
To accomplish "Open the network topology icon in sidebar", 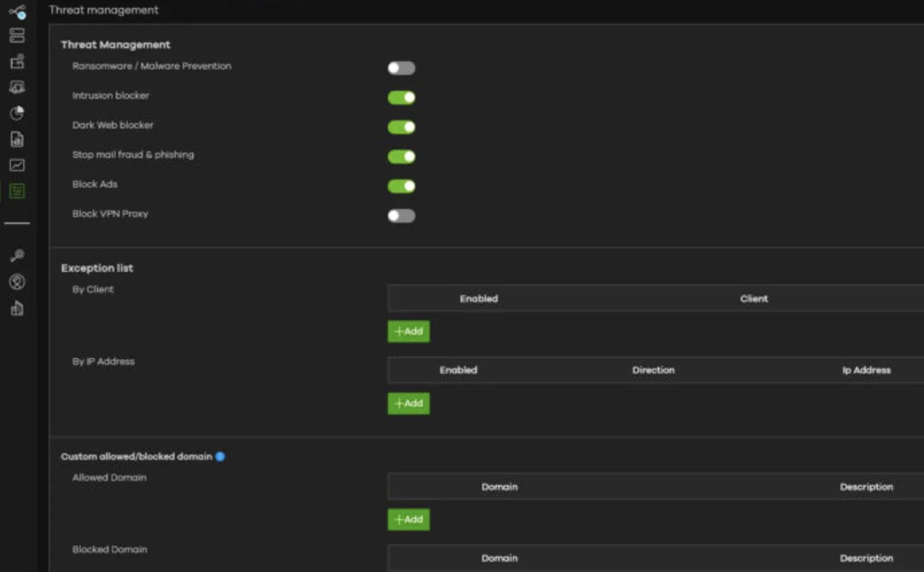I will point(17,11).
